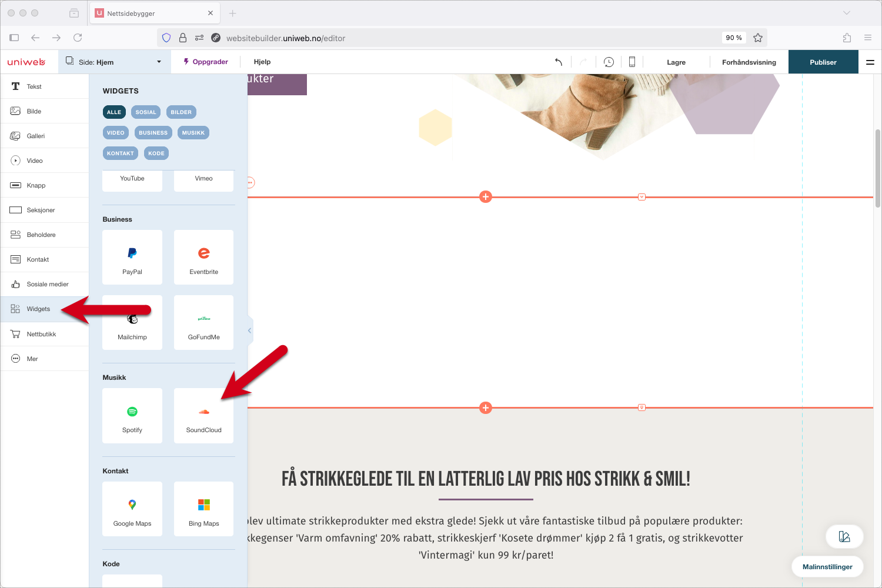Expand the browser tab list chevron
This screenshot has width=882, height=588.
847,13
